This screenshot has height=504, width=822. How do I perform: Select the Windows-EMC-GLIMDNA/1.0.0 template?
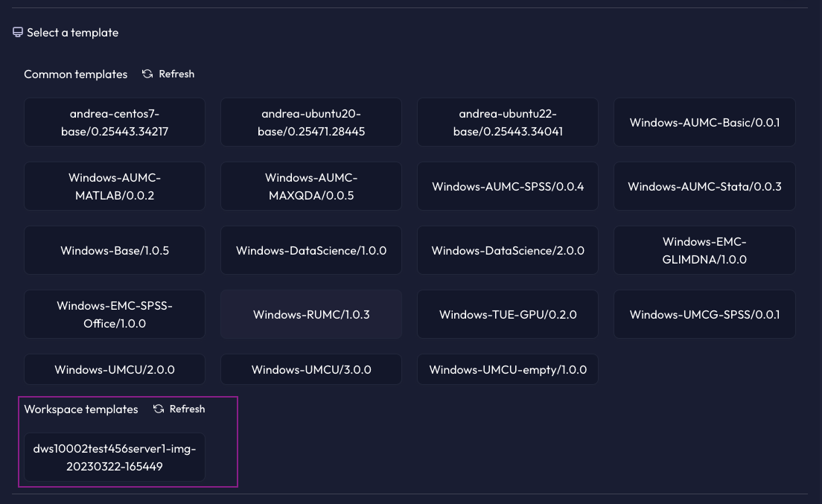click(704, 250)
